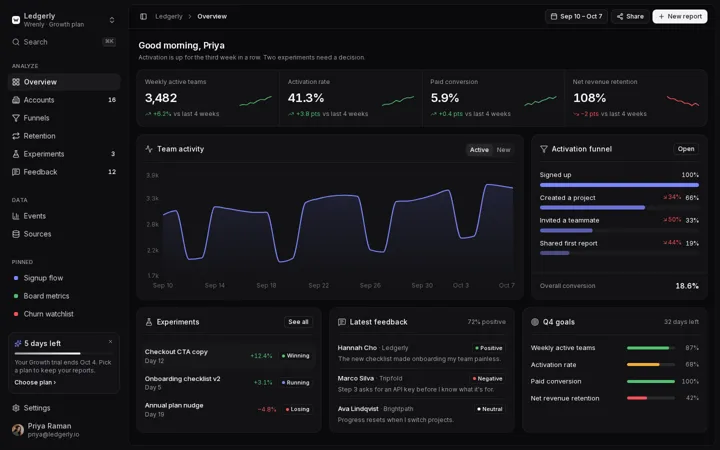This screenshot has width=720, height=450.
Task: Click the Winning status badge
Action: [296, 356]
